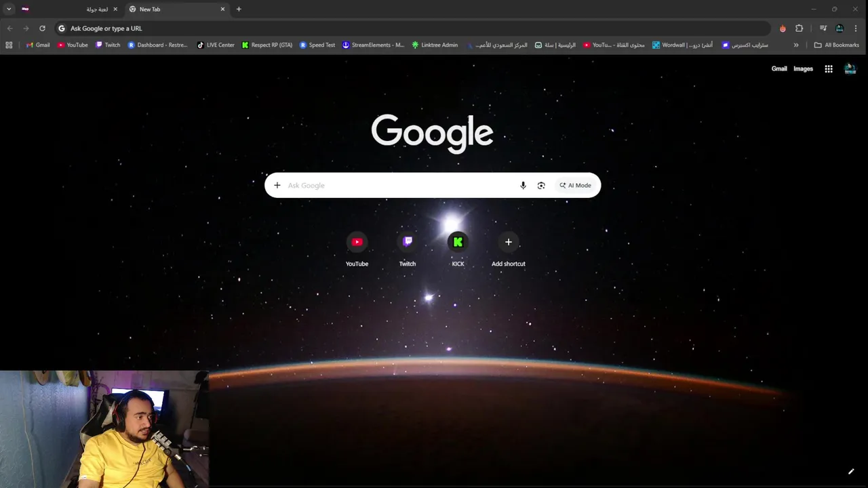Click the browser forward arrow
868x488 pixels.
(x=26, y=28)
